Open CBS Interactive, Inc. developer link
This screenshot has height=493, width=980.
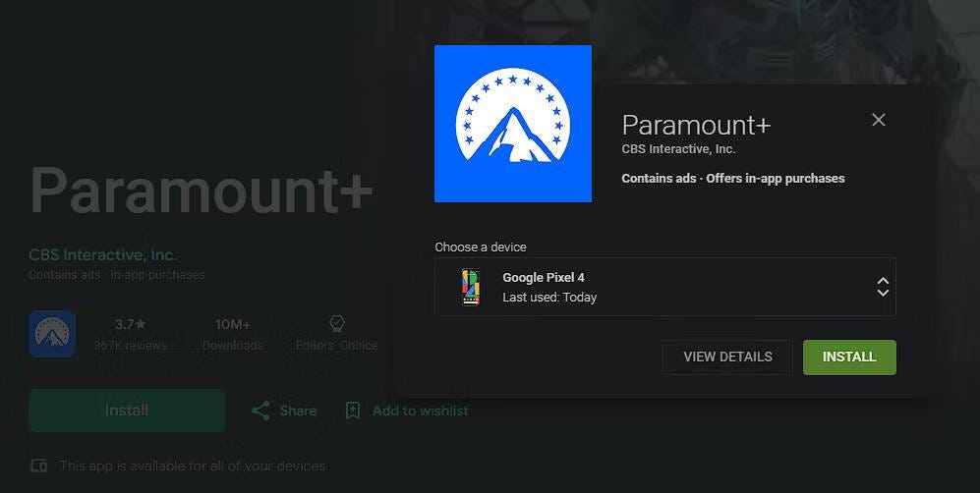[x=102, y=254]
